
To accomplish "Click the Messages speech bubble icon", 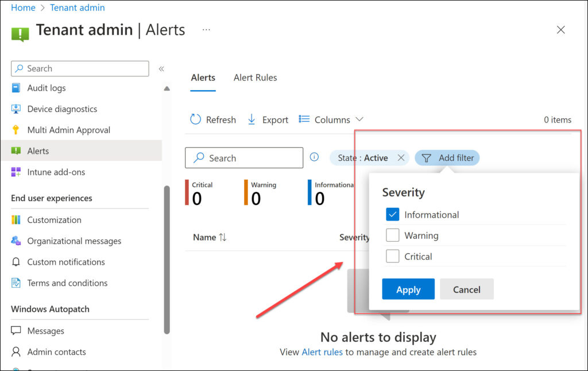I will (16, 330).
